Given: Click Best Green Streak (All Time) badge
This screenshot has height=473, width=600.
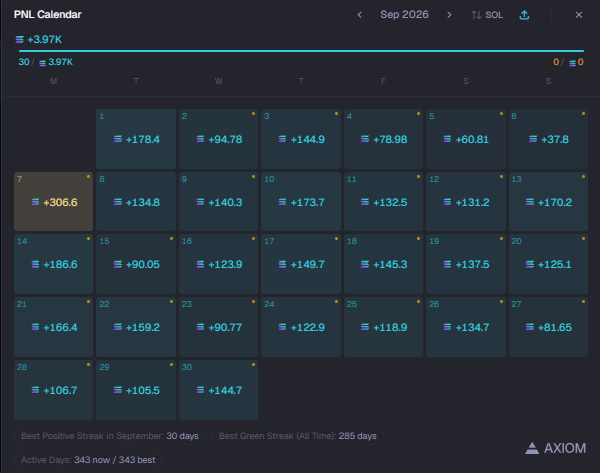Looking at the screenshot, I should coord(298,436).
